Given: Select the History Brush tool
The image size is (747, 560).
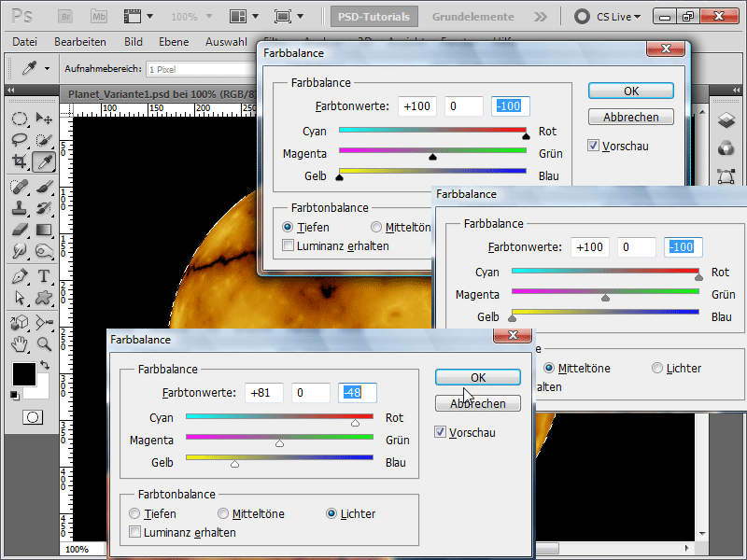Looking at the screenshot, I should (x=44, y=208).
